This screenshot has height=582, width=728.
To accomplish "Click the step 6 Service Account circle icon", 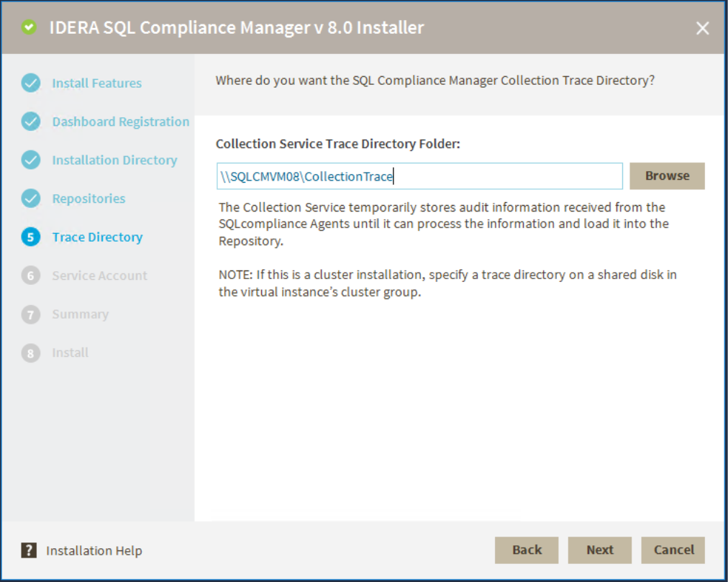I will pos(31,276).
